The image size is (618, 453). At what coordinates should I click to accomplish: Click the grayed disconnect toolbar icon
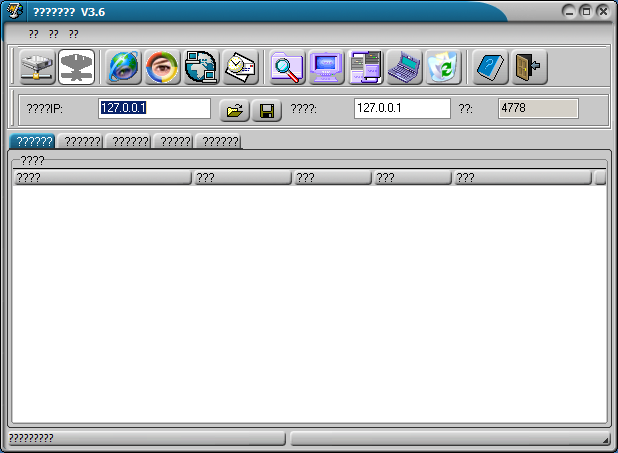77,67
